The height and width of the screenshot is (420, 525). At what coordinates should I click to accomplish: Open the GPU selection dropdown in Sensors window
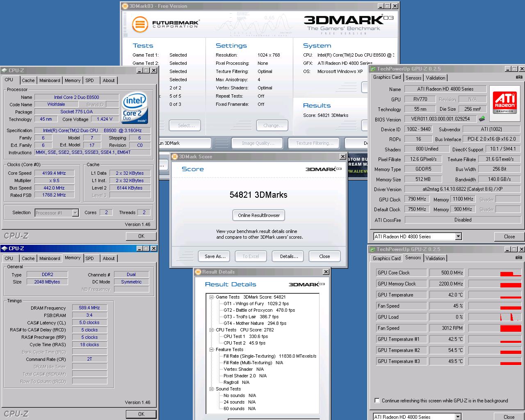coord(459,417)
